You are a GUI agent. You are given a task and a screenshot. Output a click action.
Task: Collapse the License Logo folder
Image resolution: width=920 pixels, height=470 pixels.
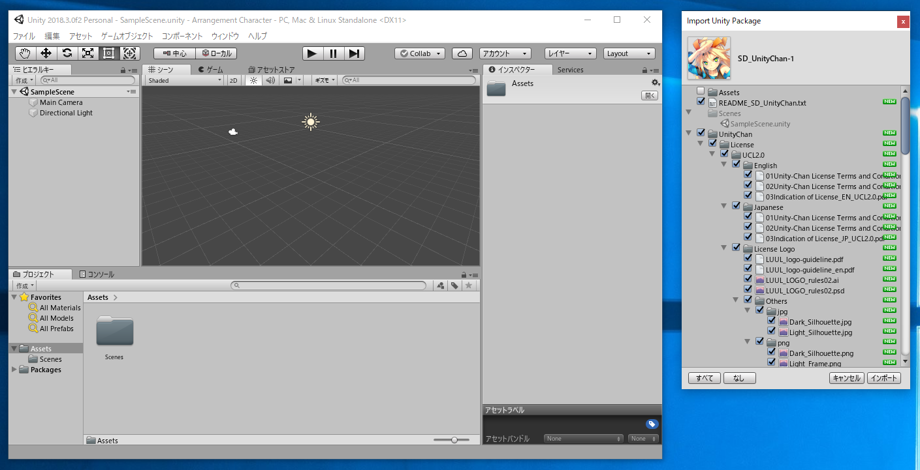(724, 248)
